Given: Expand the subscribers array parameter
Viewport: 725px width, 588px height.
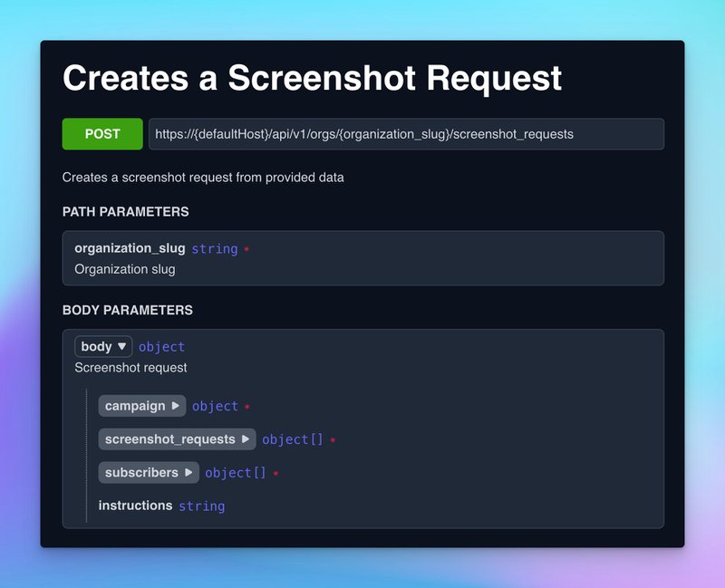Looking at the screenshot, I should click(x=148, y=472).
